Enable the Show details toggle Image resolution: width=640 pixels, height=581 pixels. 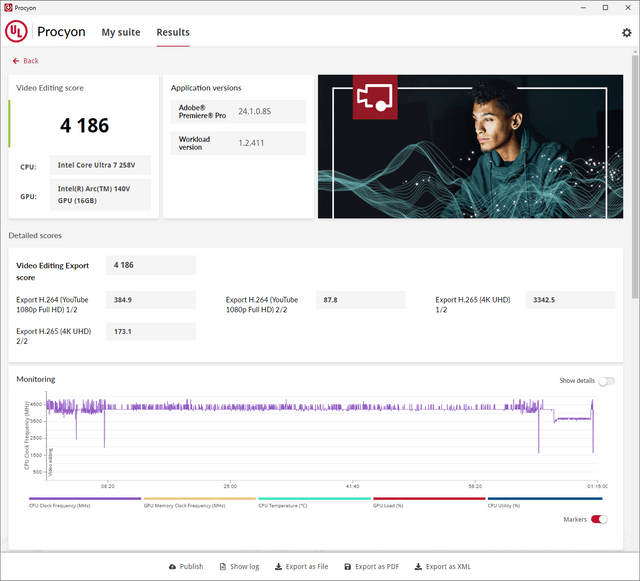tap(607, 381)
